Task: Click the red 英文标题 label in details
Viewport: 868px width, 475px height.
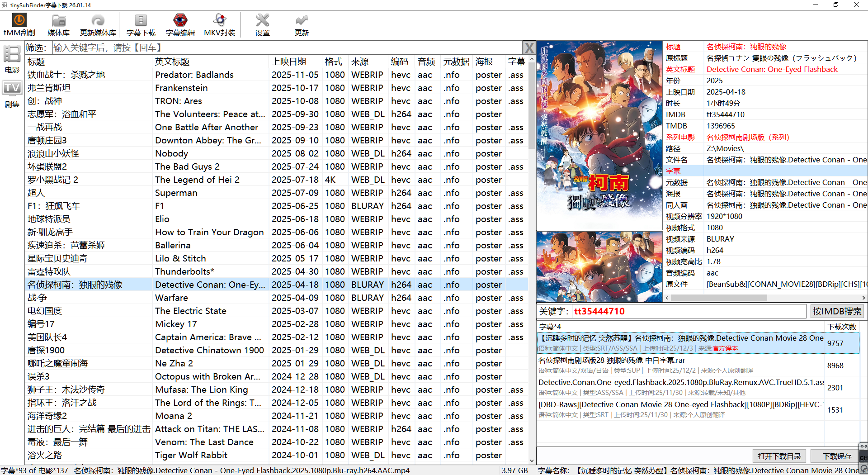Action: coord(680,69)
